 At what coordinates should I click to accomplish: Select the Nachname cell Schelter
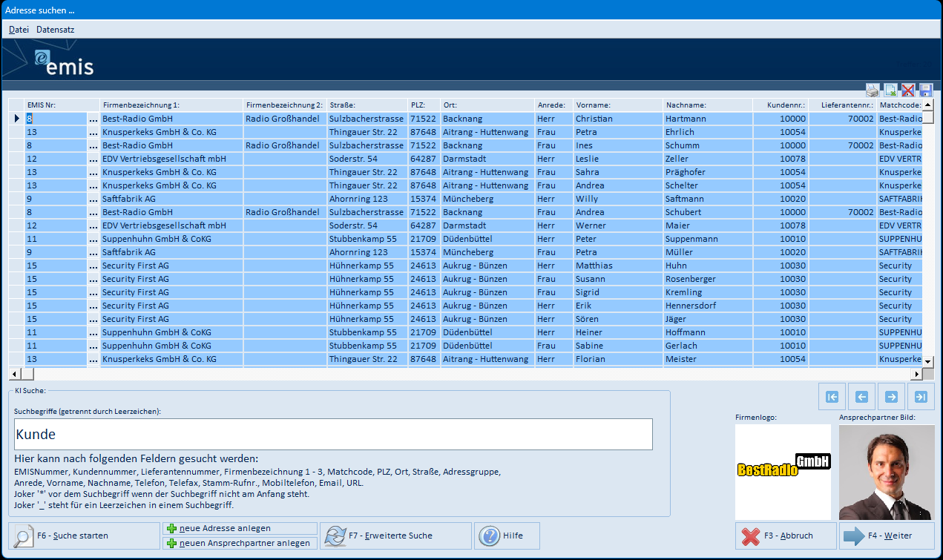708,185
